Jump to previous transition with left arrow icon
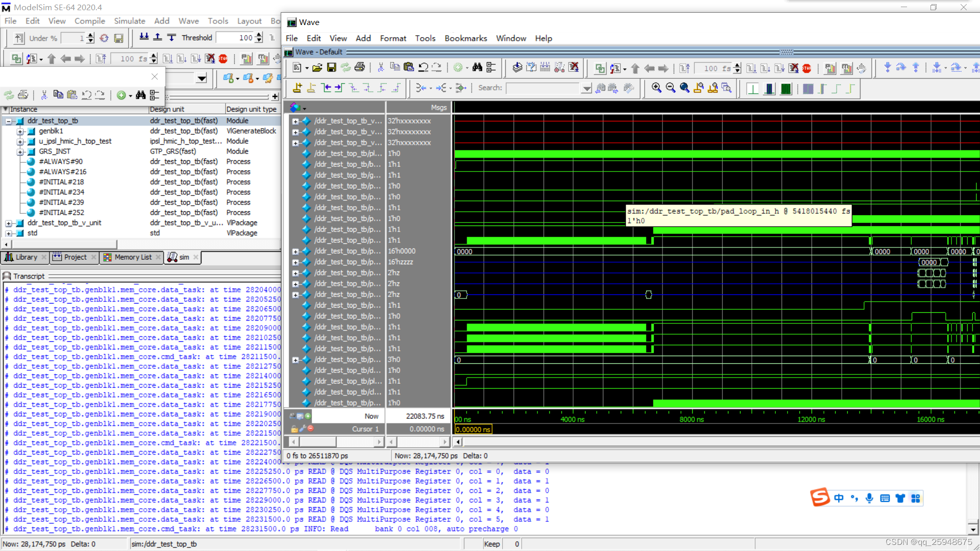The image size is (980, 551). [x=326, y=88]
